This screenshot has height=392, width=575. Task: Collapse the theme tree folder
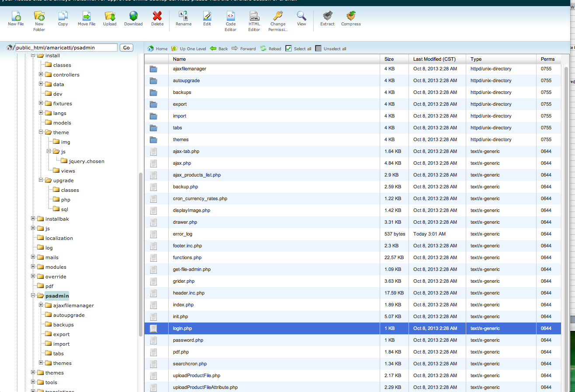point(41,132)
